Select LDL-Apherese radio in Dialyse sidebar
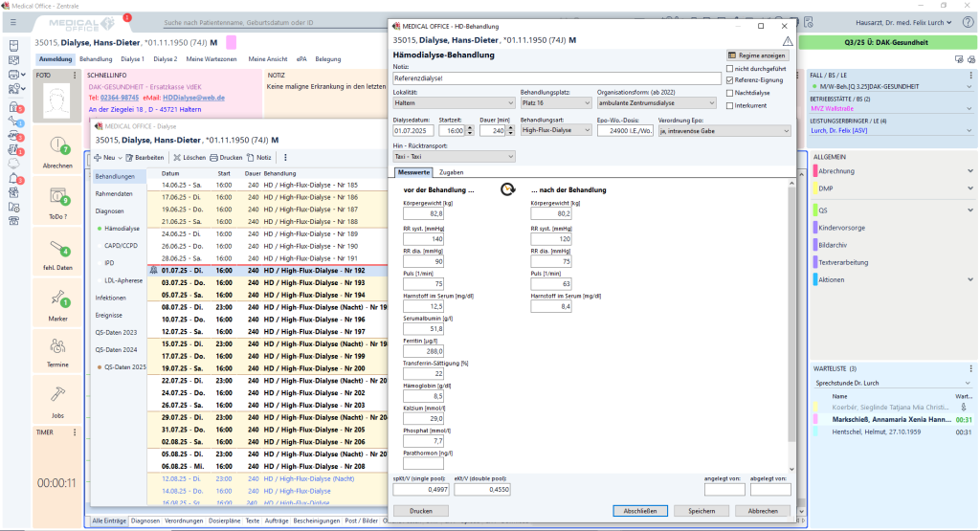 pyautogui.click(x=100, y=281)
